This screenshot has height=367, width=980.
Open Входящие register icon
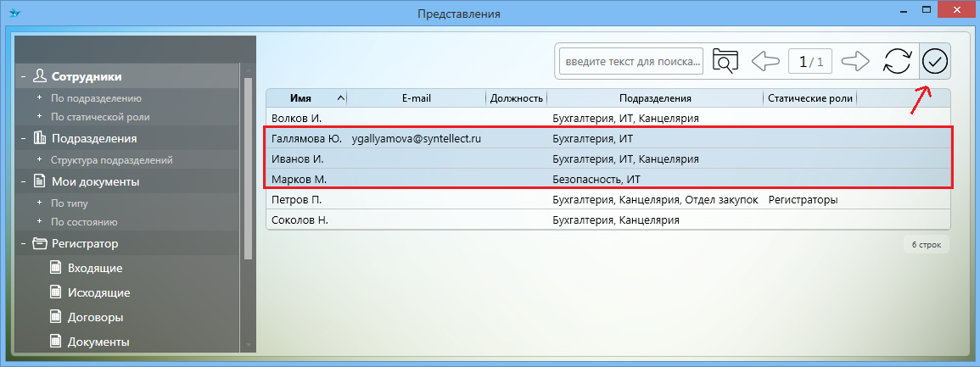pos(56,269)
